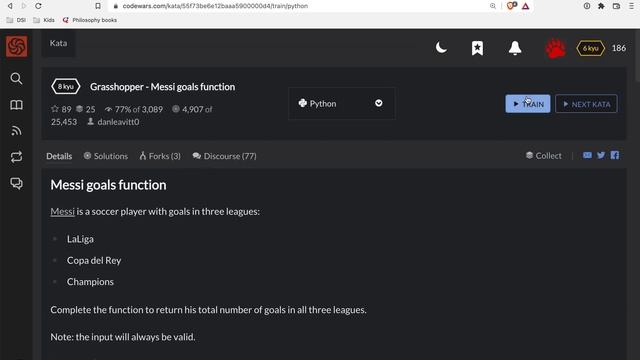Click the zoom magnifier icon in address bar
This screenshot has width=640, height=360.
(493, 6)
